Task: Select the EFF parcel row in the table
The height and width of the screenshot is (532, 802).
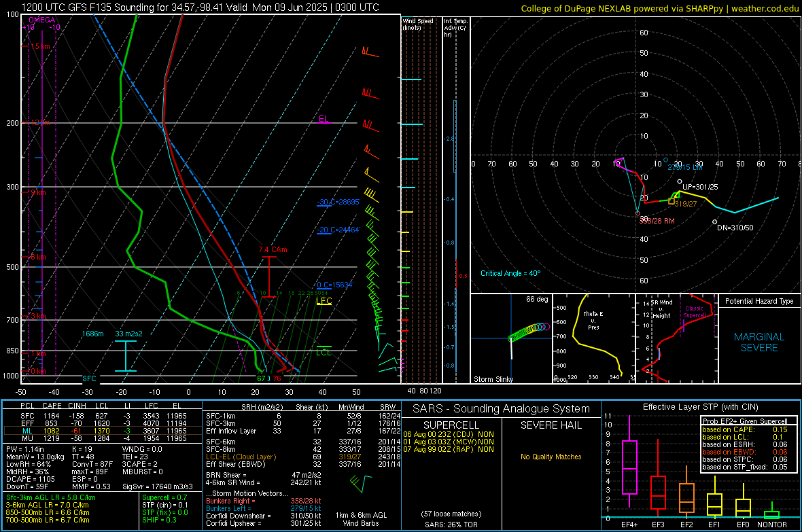Action: coord(104,423)
